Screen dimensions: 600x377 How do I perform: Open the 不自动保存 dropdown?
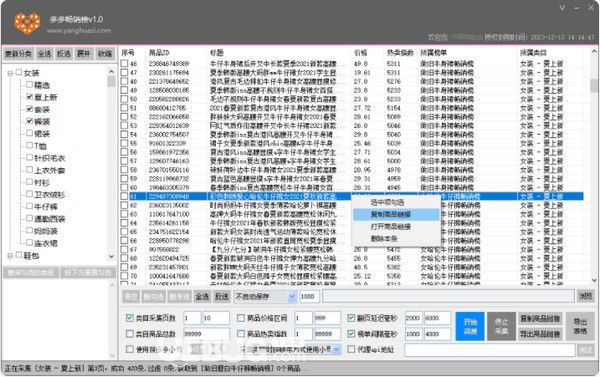[265, 296]
